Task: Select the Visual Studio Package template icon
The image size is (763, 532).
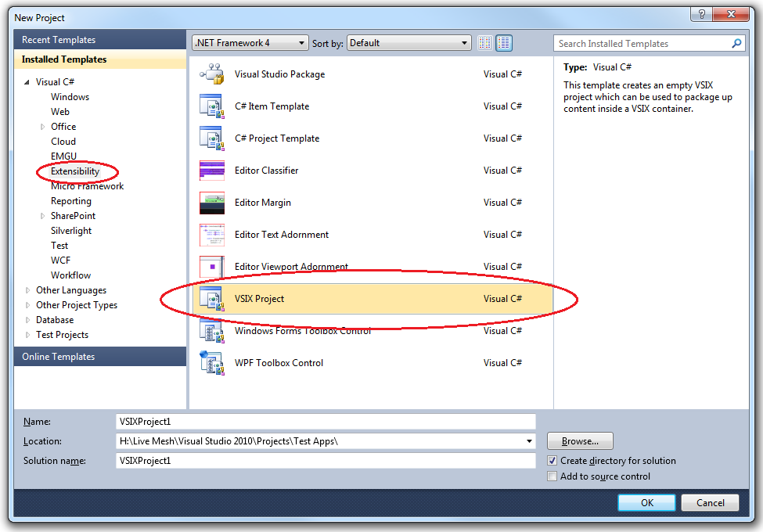Action: 212,74
